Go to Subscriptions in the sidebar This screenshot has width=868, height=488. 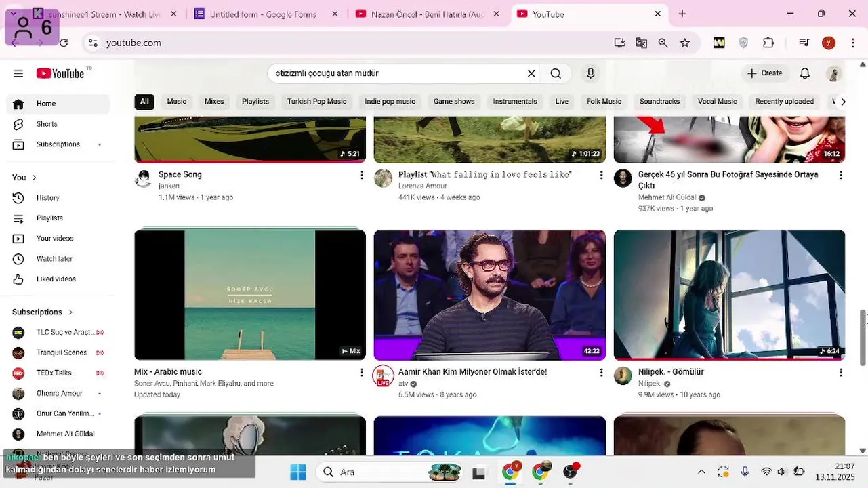tap(58, 144)
